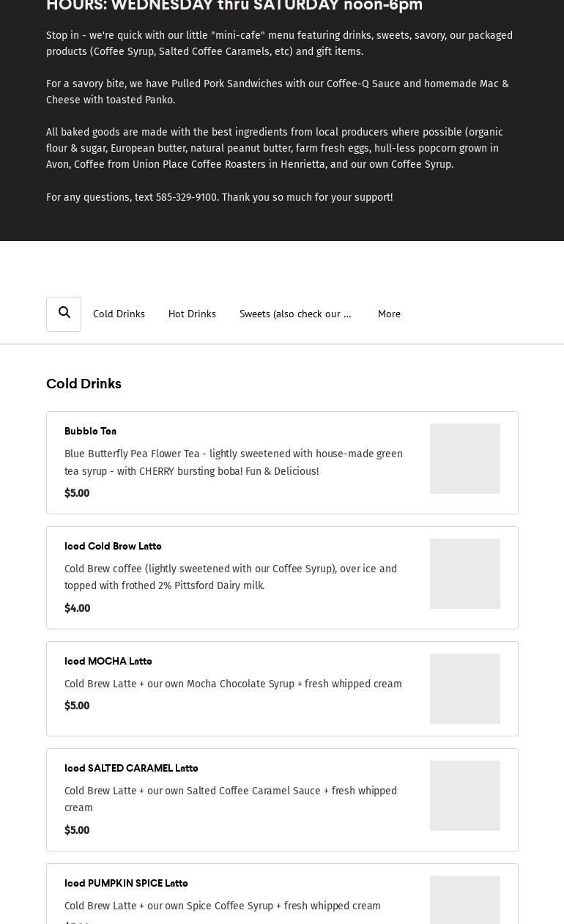Click the Iced MOCHA Latte description text
Image resolution: width=564 pixels, height=924 pixels.
click(x=233, y=684)
